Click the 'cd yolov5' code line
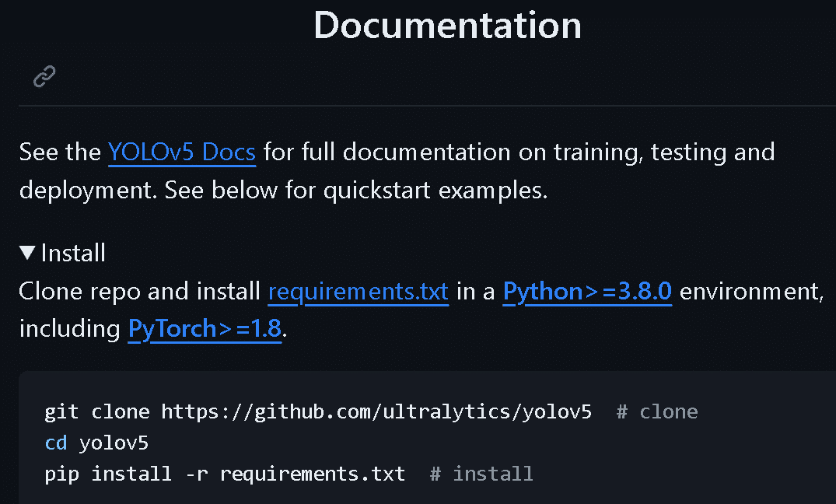Screen dimensions: 836x504 tap(96, 443)
